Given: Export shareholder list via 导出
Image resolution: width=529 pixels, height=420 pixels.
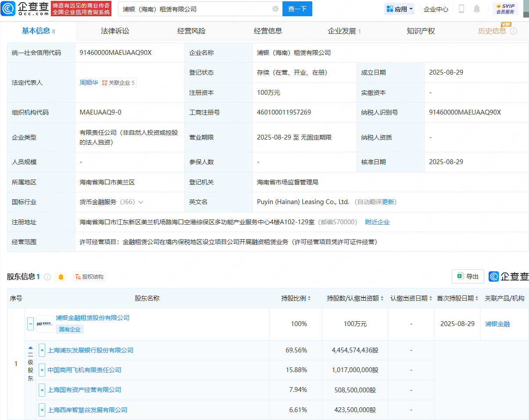Looking at the screenshot, I should (x=468, y=276).
